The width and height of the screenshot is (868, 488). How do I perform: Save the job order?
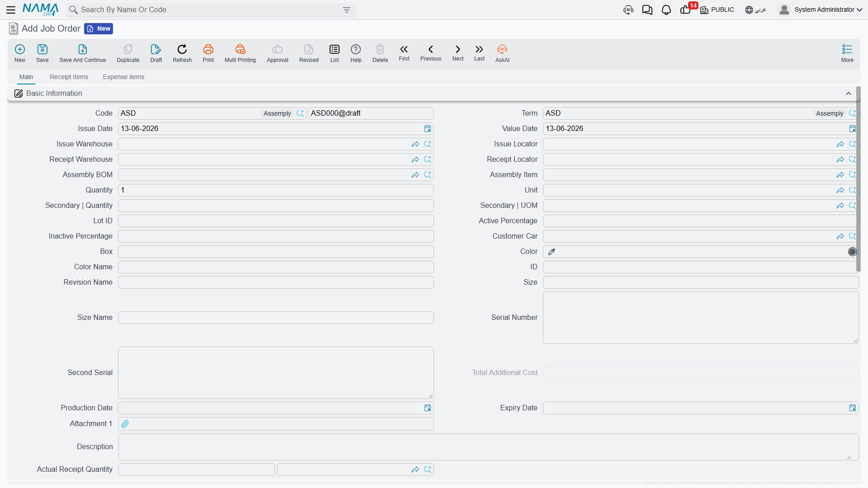(42, 53)
